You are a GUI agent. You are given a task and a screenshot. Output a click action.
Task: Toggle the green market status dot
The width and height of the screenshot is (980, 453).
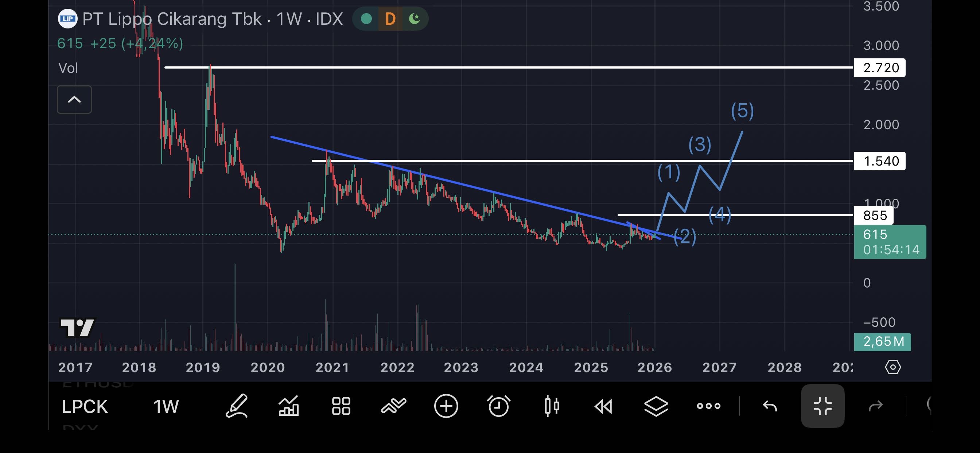[366, 19]
